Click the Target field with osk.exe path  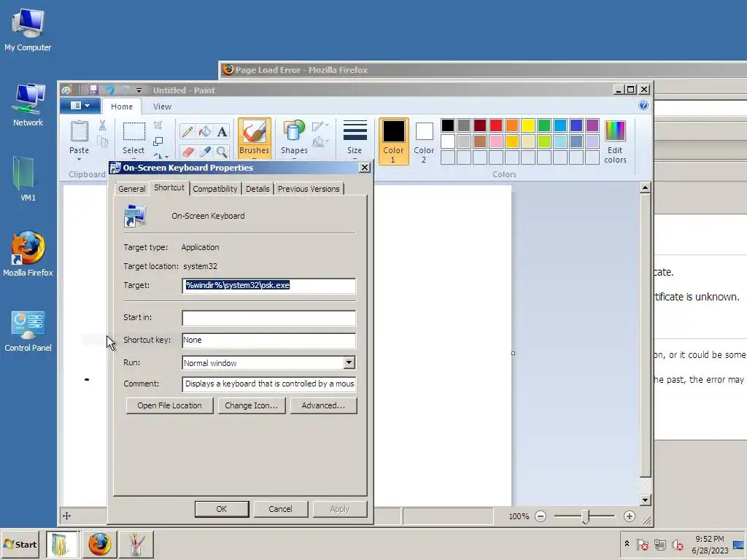[269, 286]
